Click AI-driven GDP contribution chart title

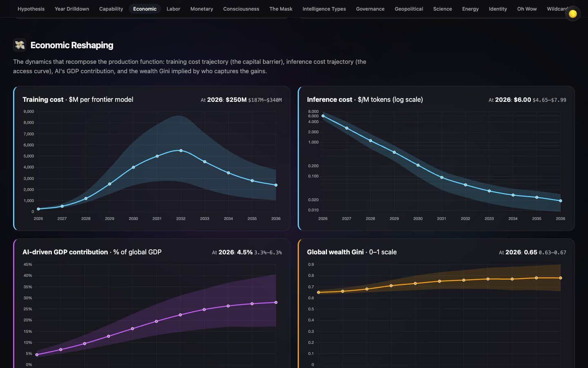pyautogui.click(x=92, y=252)
